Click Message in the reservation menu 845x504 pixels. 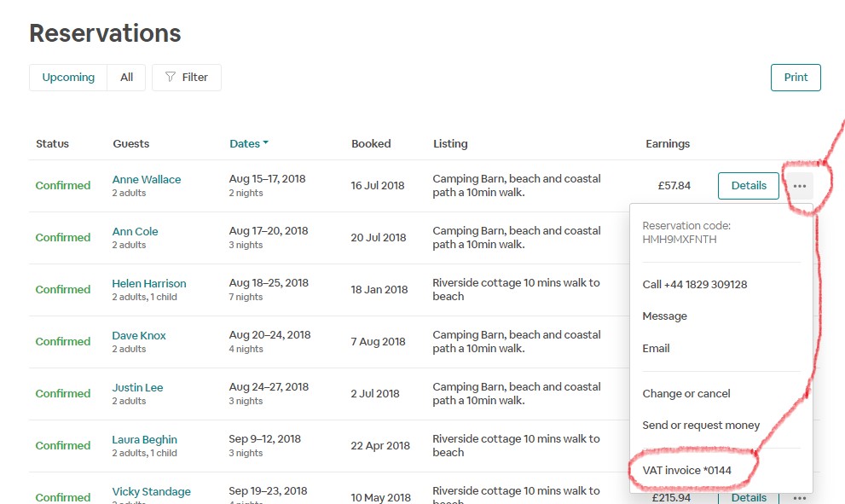click(664, 316)
